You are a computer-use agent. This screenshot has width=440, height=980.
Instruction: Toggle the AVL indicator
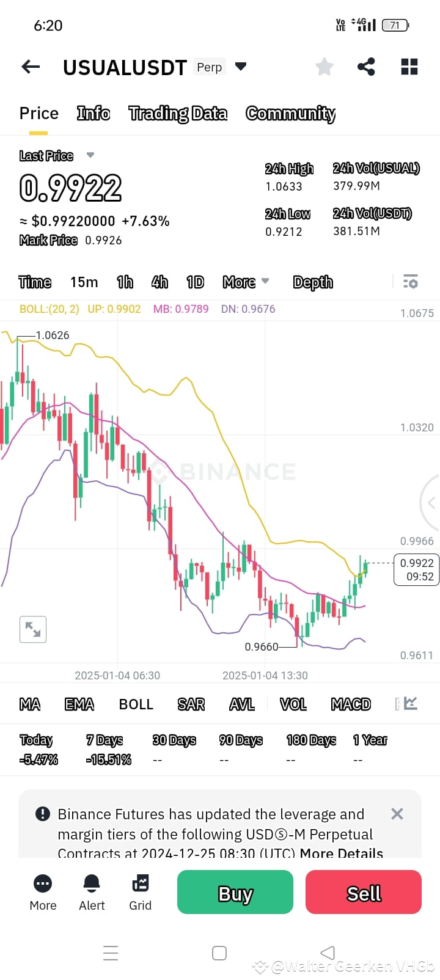pos(242,704)
